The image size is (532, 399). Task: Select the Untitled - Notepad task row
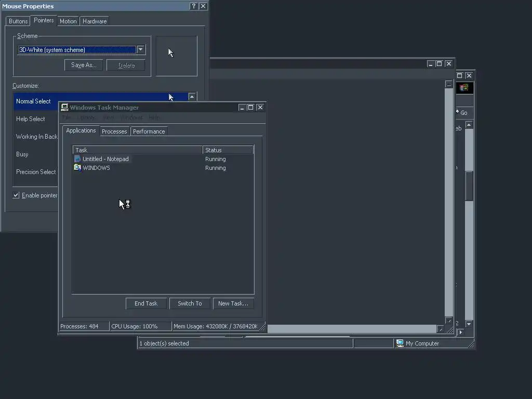click(163, 159)
